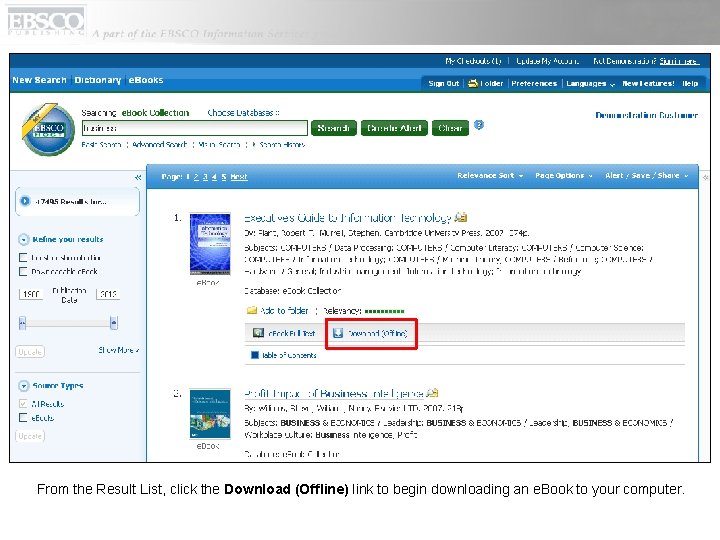Image resolution: width=720 pixels, height=540 pixels.
Task: Click the Add to folder icon for result 1
Action: [x=252, y=310]
